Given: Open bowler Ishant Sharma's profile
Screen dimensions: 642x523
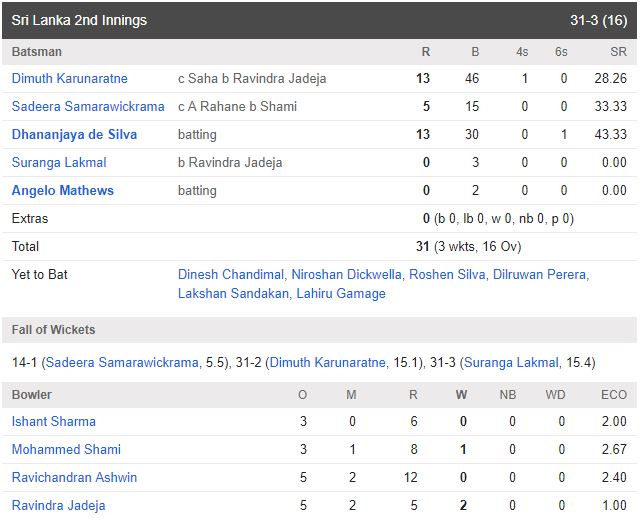Looking at the screenshot, I should (53, 422).
